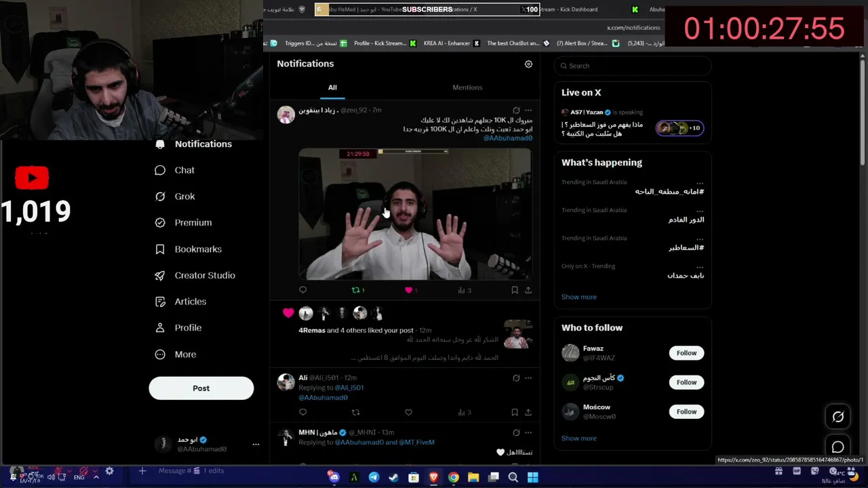The width and height of the screenshot is (868, 488).
Task: Open the Windows Start menu
Action: (x=533, y=477)
